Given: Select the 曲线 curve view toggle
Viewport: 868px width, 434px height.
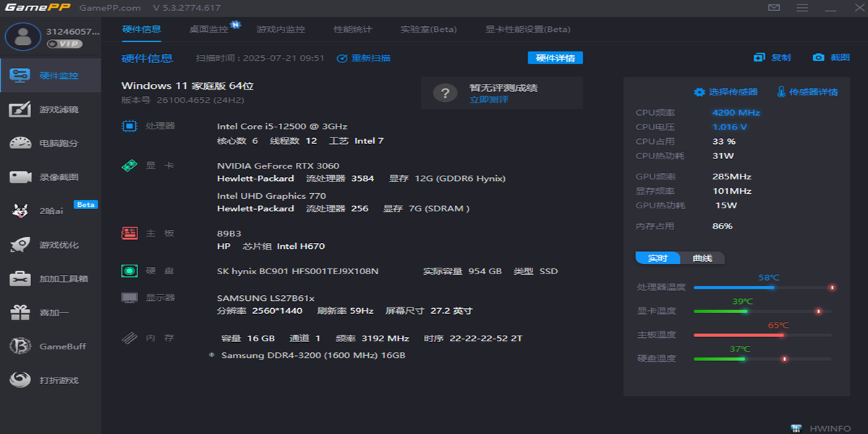Looking at the screenshot, I should click(x=702, y=258).
